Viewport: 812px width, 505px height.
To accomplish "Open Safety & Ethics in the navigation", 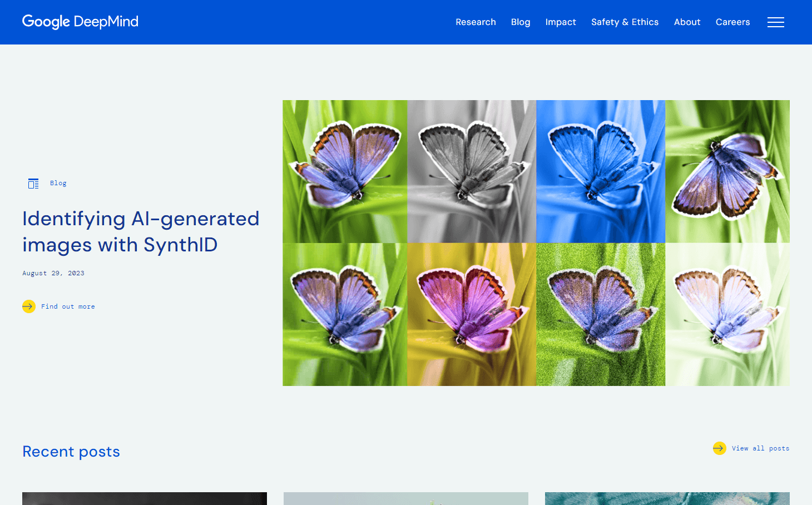I will click(625, 22).
